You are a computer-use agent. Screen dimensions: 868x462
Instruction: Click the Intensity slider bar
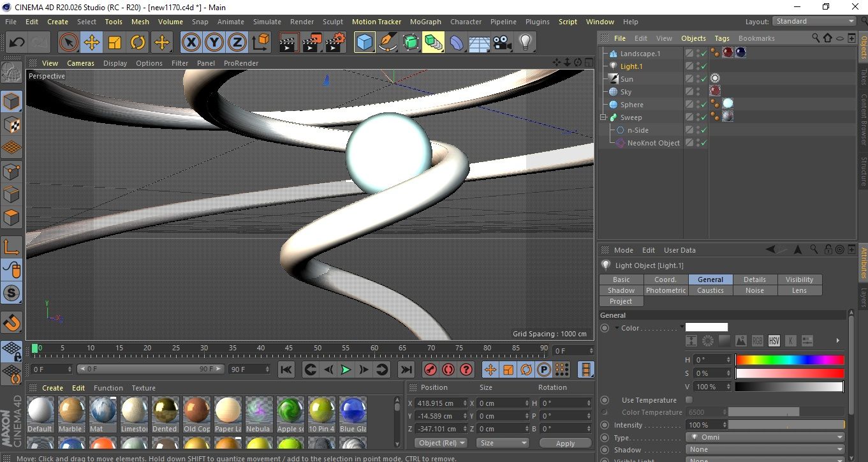coord(786,425)
